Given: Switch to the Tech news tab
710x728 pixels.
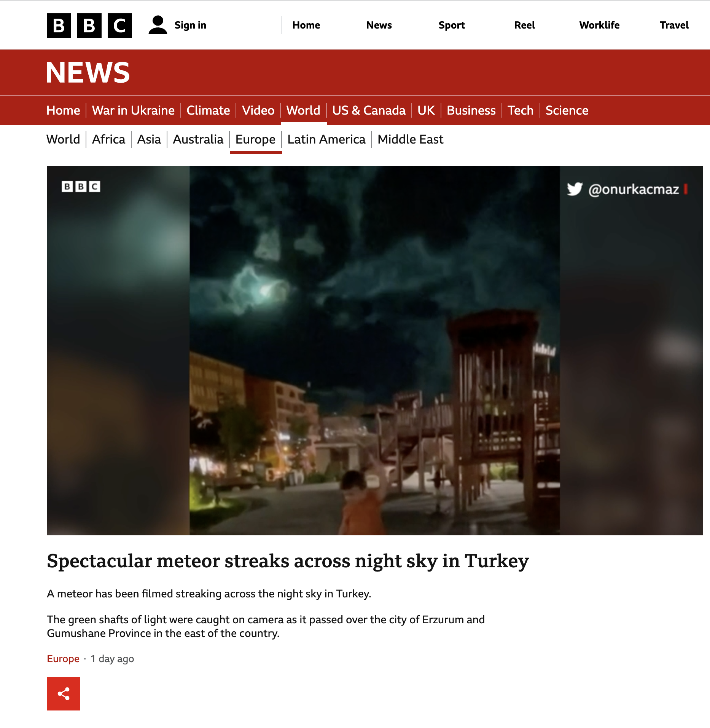Looking at the screenshot, I should click(521, 110).
